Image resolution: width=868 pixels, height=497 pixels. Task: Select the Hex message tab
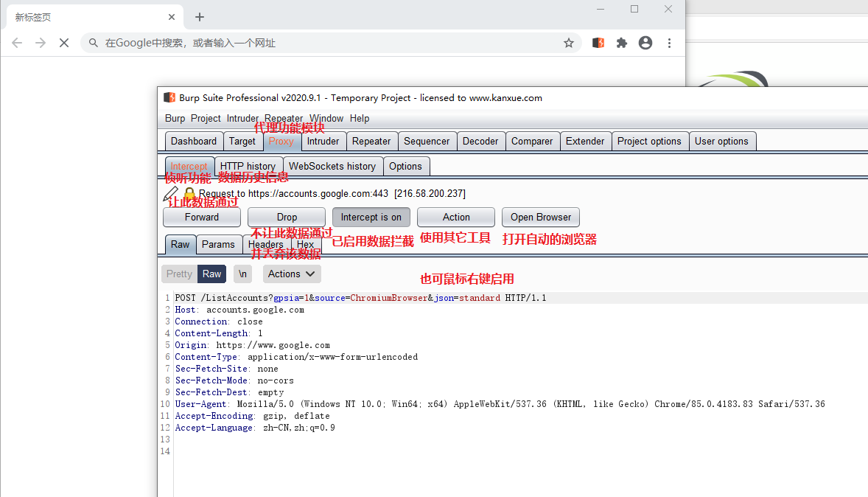(x=305, y=244)
